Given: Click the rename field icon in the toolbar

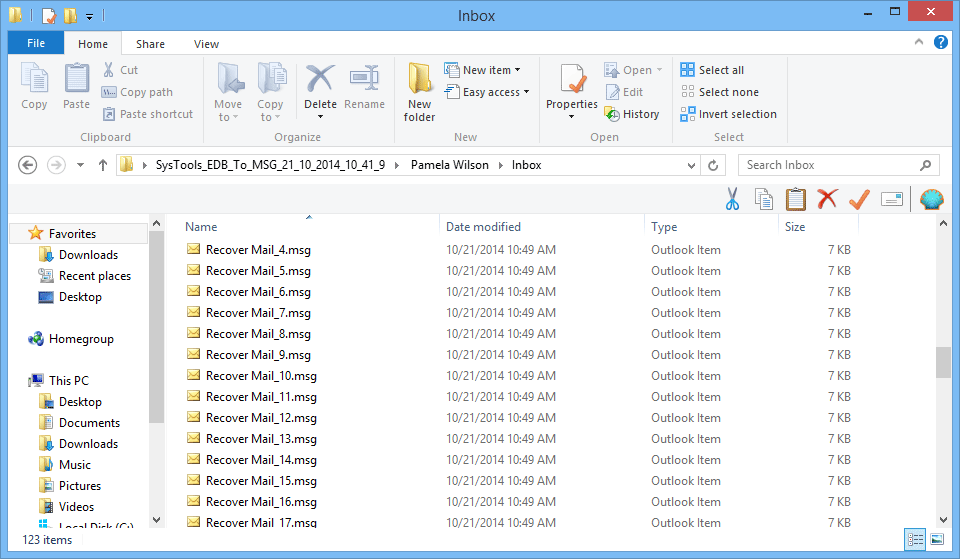Looking at the screenshot, I should pyautogui.click(x=892, y=199).
